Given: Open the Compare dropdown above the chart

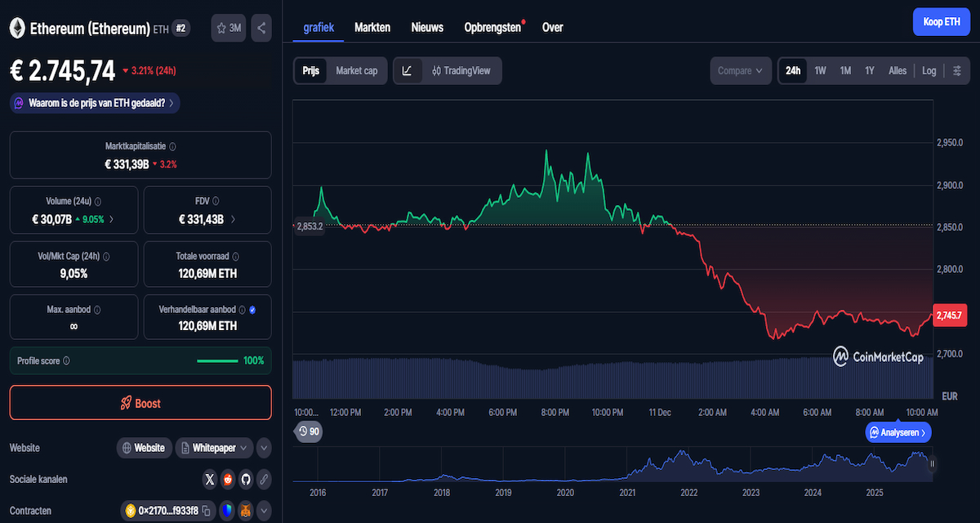Looking at the screenshot, I should coord(740,70).
